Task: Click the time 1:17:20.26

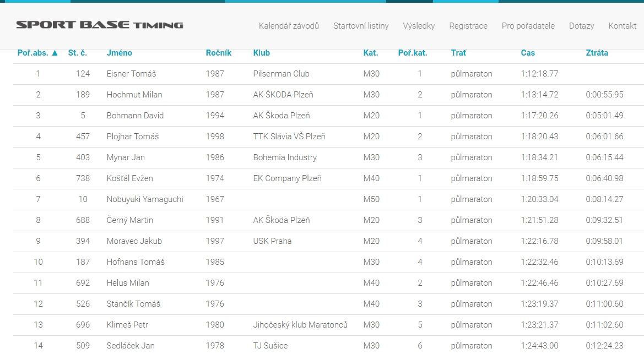Action: tap(540, 116)
